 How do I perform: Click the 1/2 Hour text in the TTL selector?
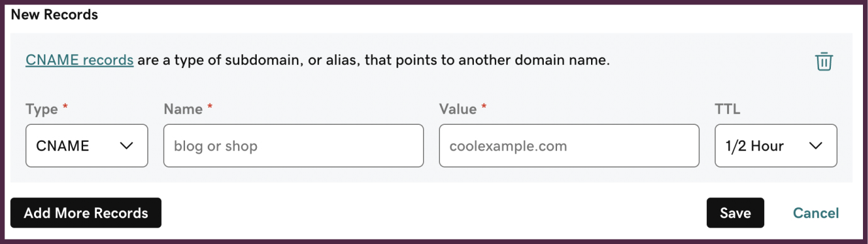(x=754, y=146)
